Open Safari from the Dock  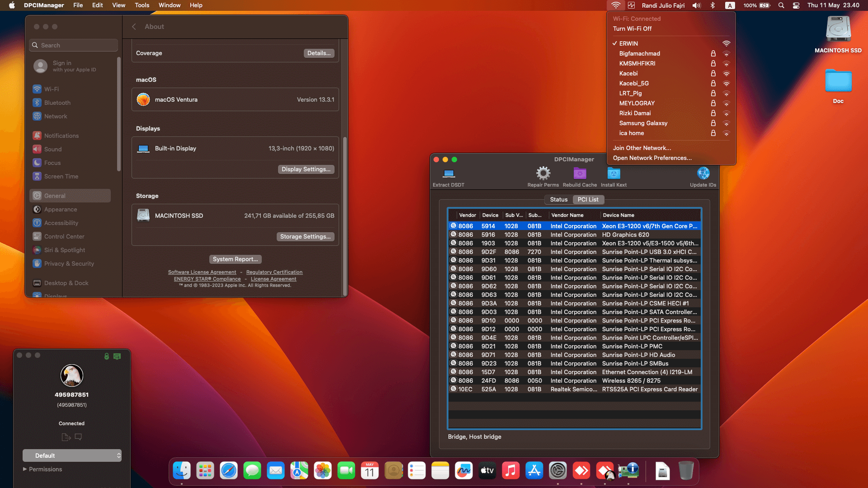[x=229, y=471]
